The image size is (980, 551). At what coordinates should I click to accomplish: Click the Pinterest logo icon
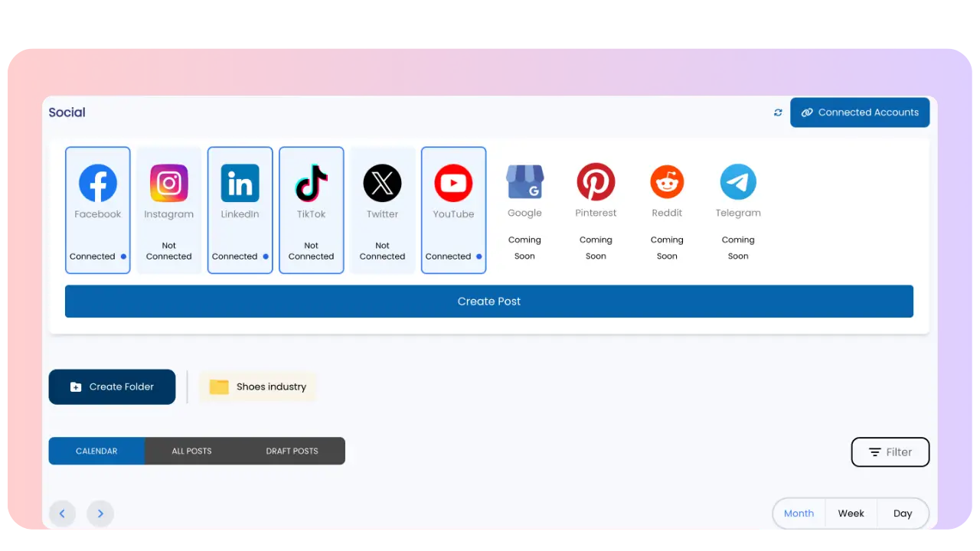click(x=596, y=181)
